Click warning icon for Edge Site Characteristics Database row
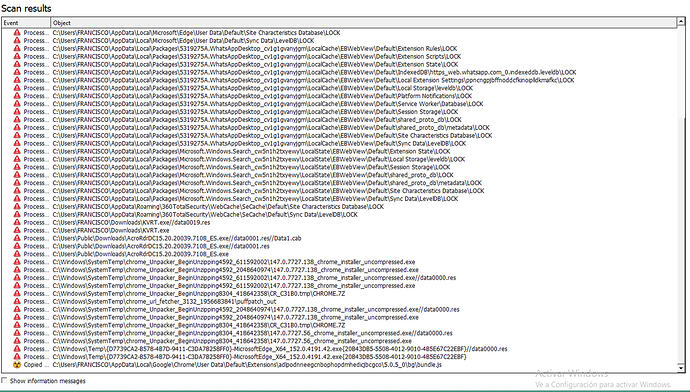The height and width of the screenshot is (392, 690). pos(17,33)
